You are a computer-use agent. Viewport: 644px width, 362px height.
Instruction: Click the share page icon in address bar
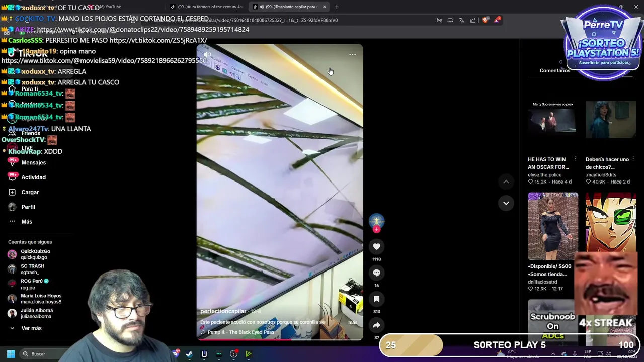(x=473, y=20)
